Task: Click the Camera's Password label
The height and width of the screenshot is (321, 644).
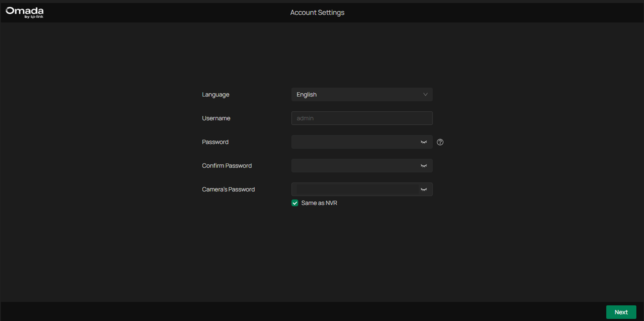Action: click(228, 189)
